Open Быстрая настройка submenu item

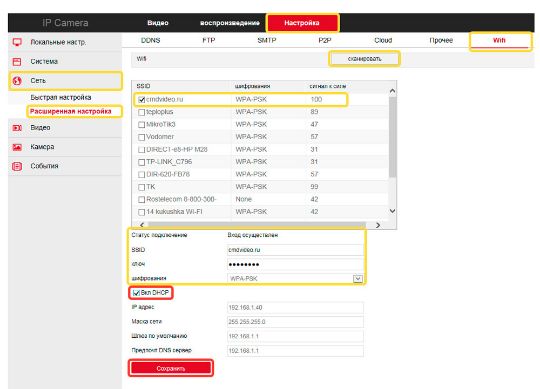pyautogui.click(x=61, y=97)
